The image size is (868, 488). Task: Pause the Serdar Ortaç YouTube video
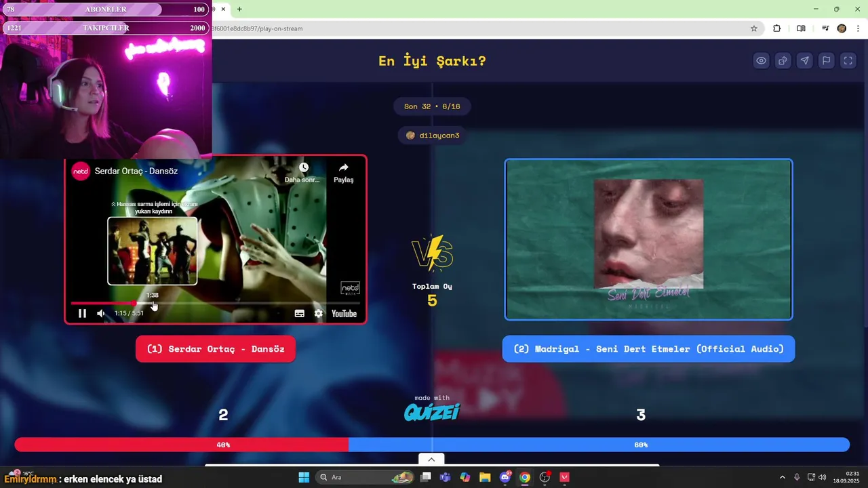[x=82, y=313]
